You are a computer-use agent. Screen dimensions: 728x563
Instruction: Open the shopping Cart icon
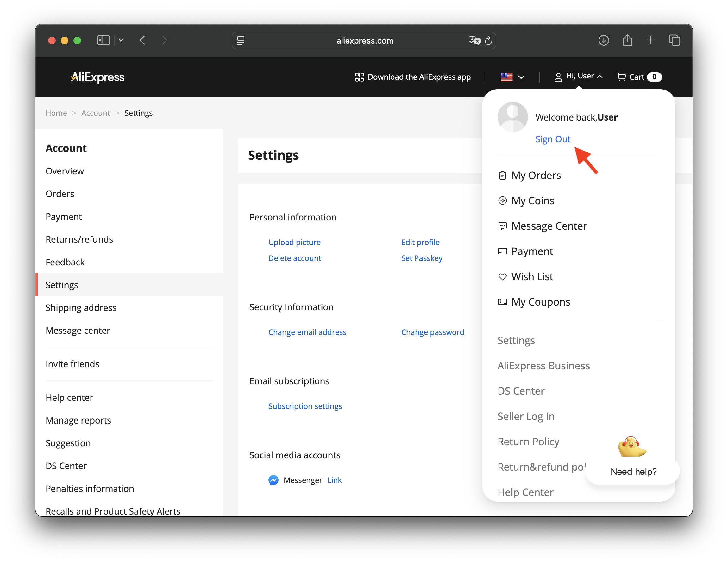point(621,77)
